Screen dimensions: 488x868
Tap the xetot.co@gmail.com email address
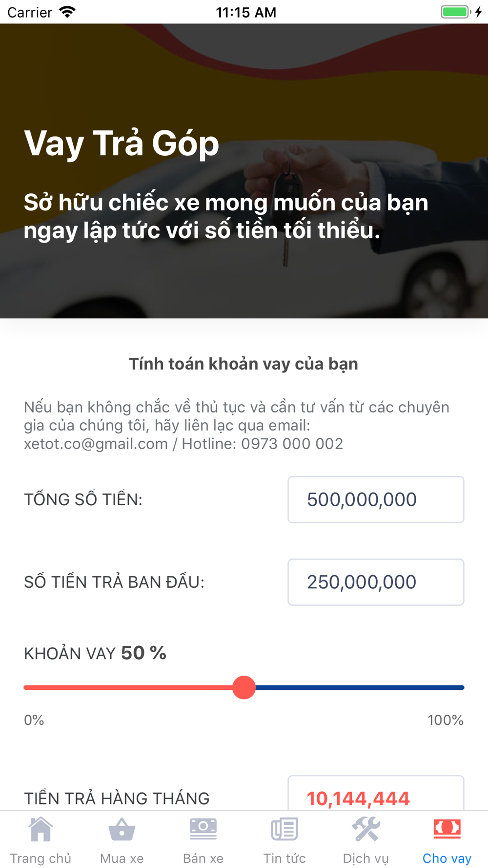pyautogui.click(x=96, y=444)
